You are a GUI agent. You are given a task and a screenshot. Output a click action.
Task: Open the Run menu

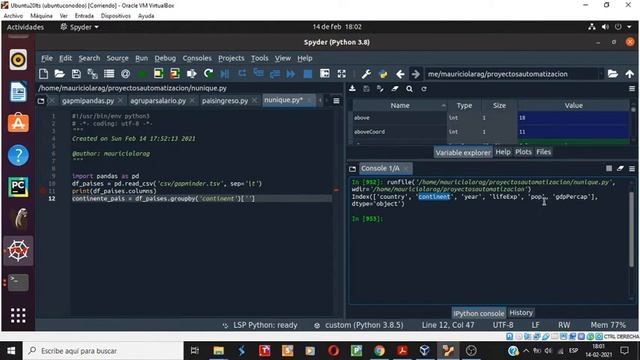pyautogui.click(x=141, y=58)
